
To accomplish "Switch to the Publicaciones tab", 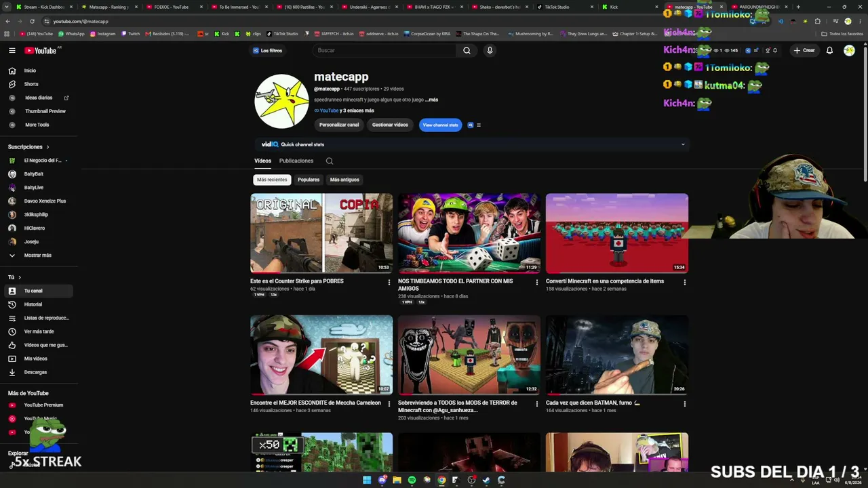I will [x=296, y=161].
